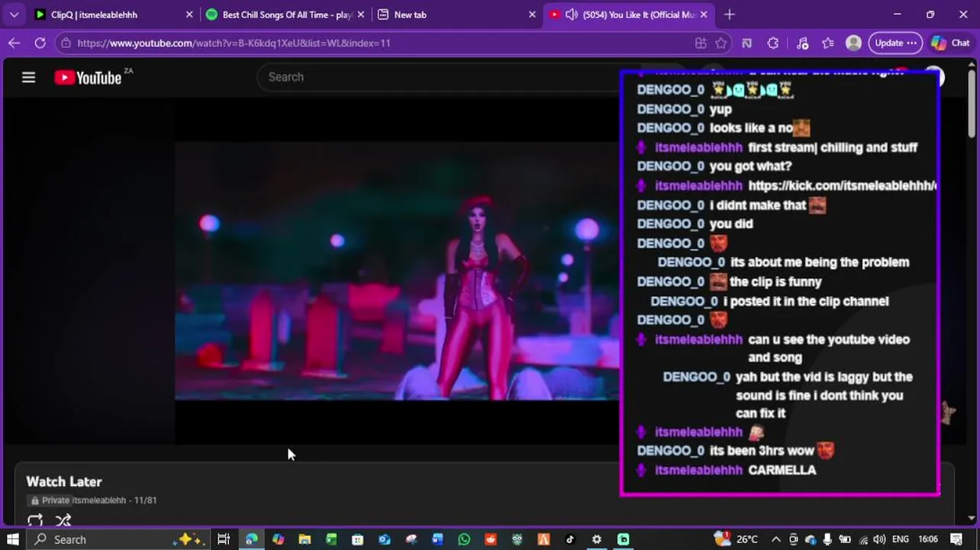This screenshot has width=980, height=550.
Task: Open Settings gear on the taskbar
Action: pyautogui.click(x=597, y=539)
